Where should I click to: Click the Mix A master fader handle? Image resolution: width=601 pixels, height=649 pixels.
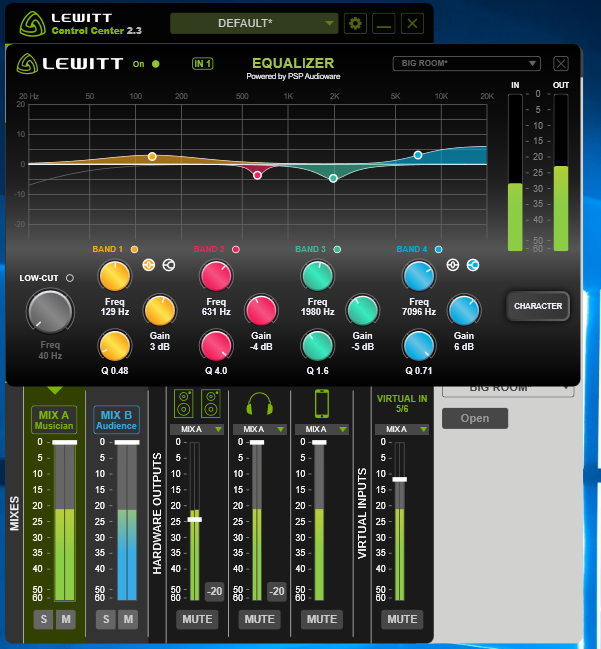[x=65, y=442]
